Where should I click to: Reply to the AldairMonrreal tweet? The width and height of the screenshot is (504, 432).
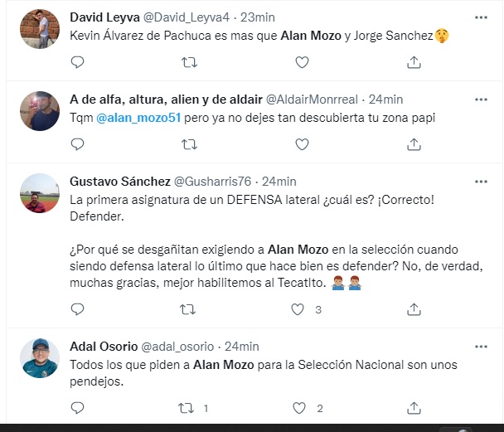(77, 143)
